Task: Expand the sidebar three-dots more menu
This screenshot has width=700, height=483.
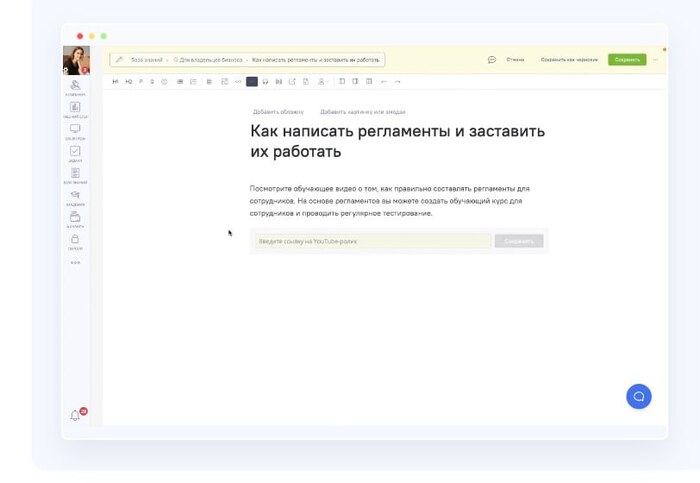Action: tap(75, 262)
